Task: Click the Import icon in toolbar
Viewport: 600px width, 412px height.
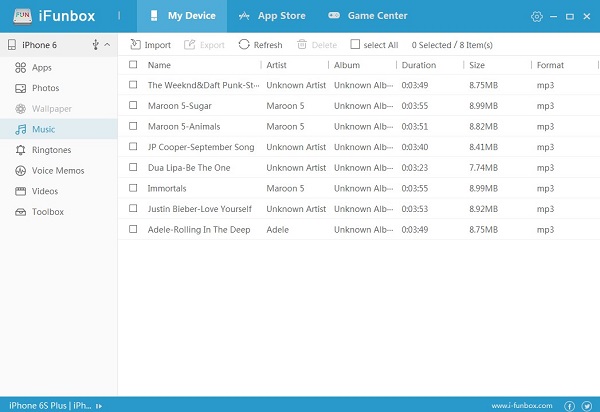Action: pyautogui.click(x=135, y=45)
